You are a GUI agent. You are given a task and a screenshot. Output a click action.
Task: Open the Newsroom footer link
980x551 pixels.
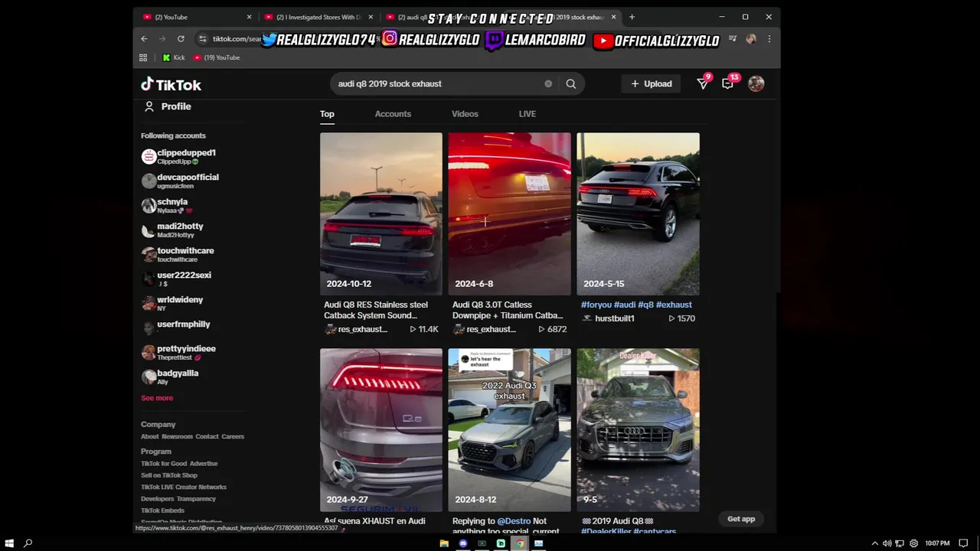pyautogui.click(x=177, y=437)
